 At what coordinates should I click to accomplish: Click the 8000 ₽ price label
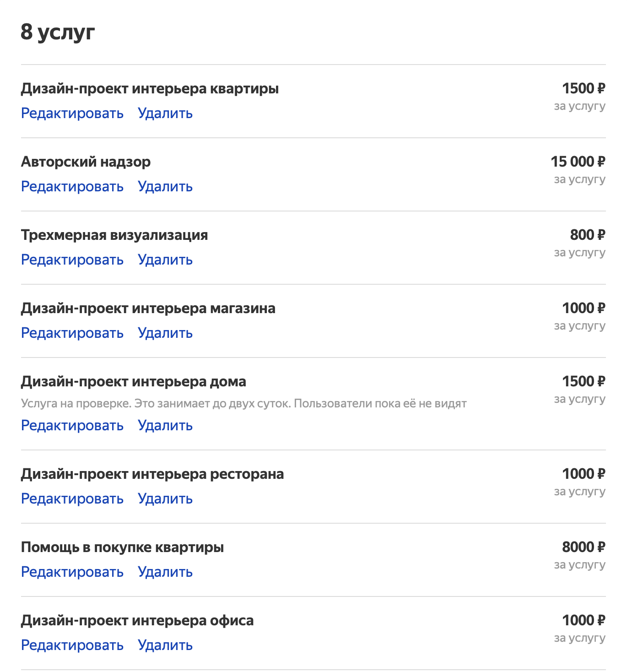(584, 547)
